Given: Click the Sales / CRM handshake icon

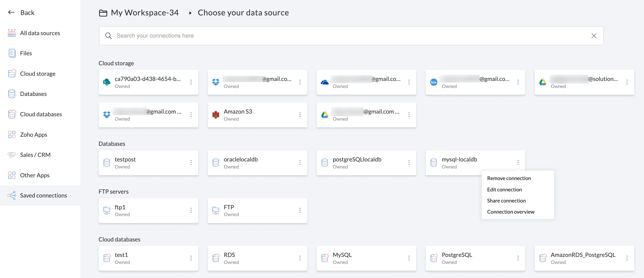Looking at the screenshot, I should pyautogui.click(x=12, y=155).
